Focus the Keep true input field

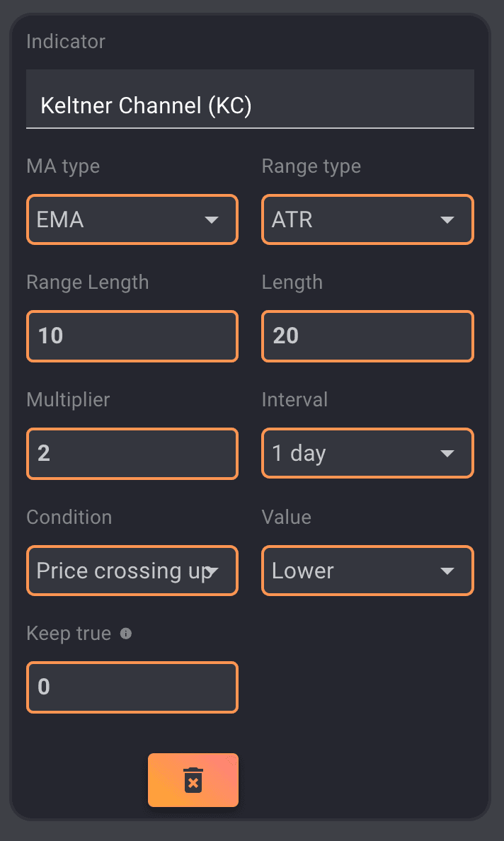point(132,687)
